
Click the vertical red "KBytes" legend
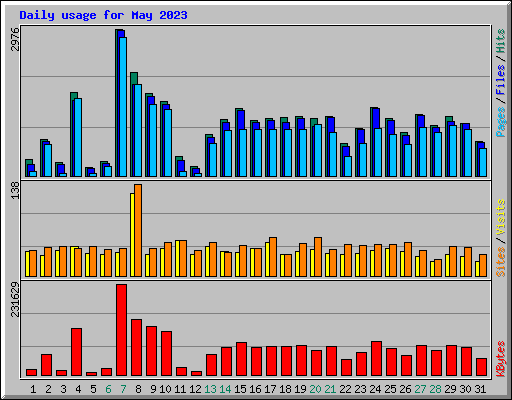pos(500,359)
